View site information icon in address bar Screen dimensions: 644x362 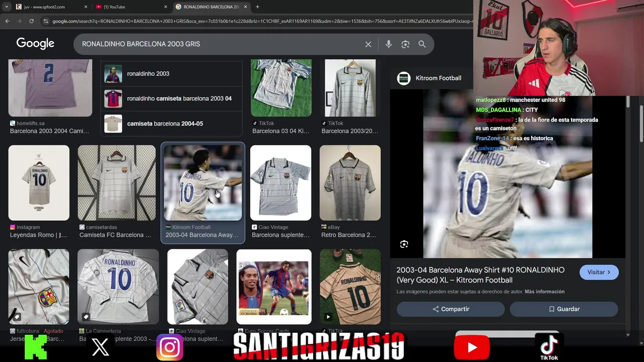coord(46,21)
